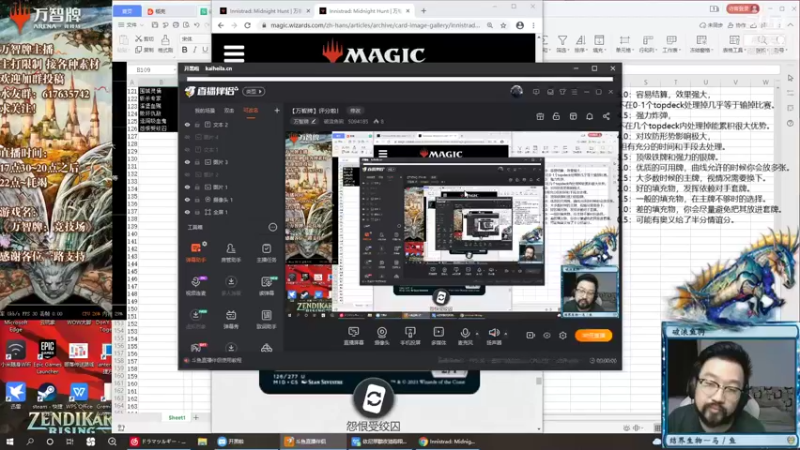800x450 pixels.
Task: Add the 手机投屏 phone casting source
Action: click(410, 336)
